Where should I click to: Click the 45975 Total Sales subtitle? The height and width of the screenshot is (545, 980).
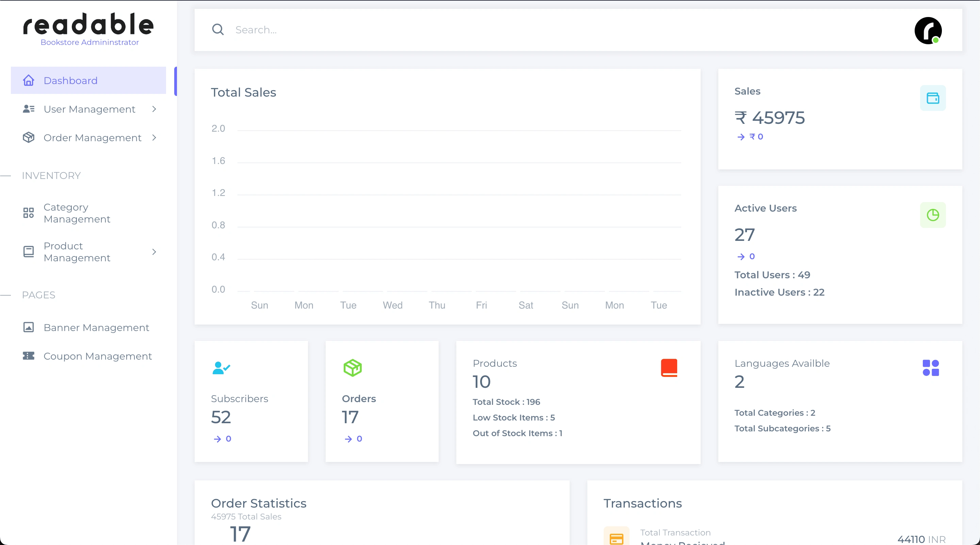coord(246,516)
